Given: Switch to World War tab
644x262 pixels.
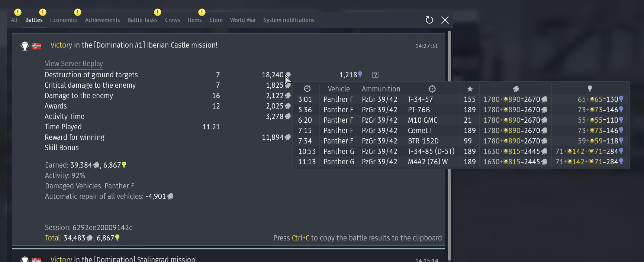Looking at the screenshot, I should pyautogui.click(x=243, y=20).
